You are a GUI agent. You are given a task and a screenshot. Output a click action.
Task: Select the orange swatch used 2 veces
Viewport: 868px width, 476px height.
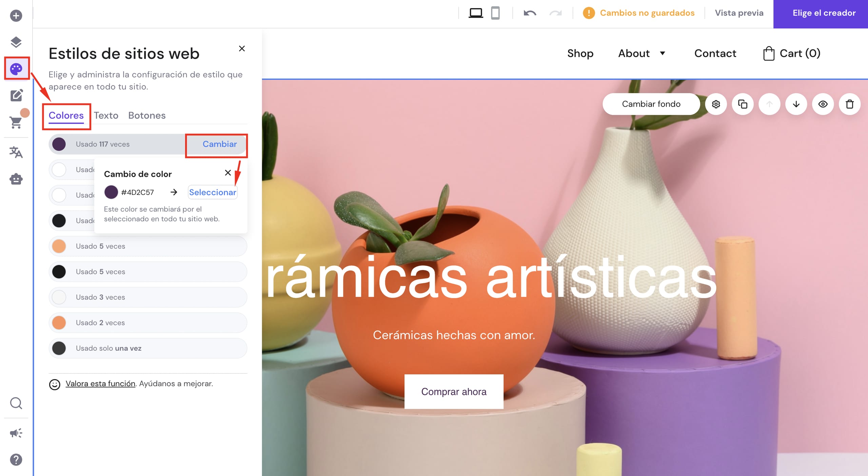coord(59,323)
